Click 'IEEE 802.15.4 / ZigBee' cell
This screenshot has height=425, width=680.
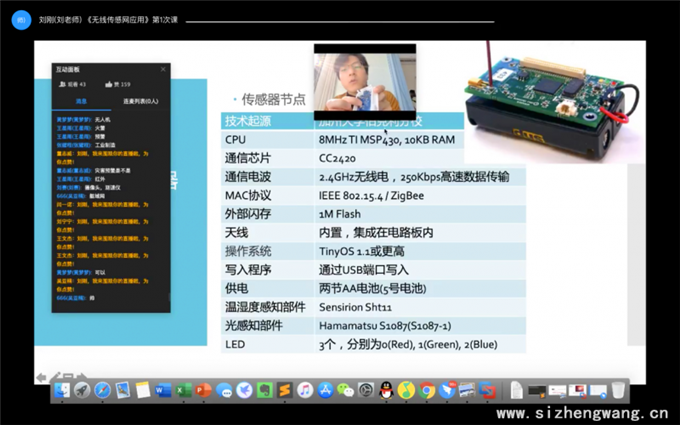420,196
